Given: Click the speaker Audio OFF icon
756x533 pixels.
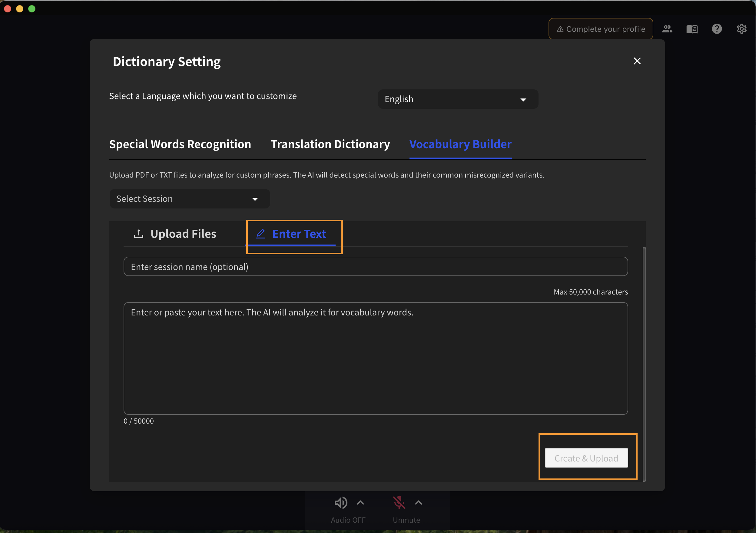Looking at the screenshot, I should (340, 502).
